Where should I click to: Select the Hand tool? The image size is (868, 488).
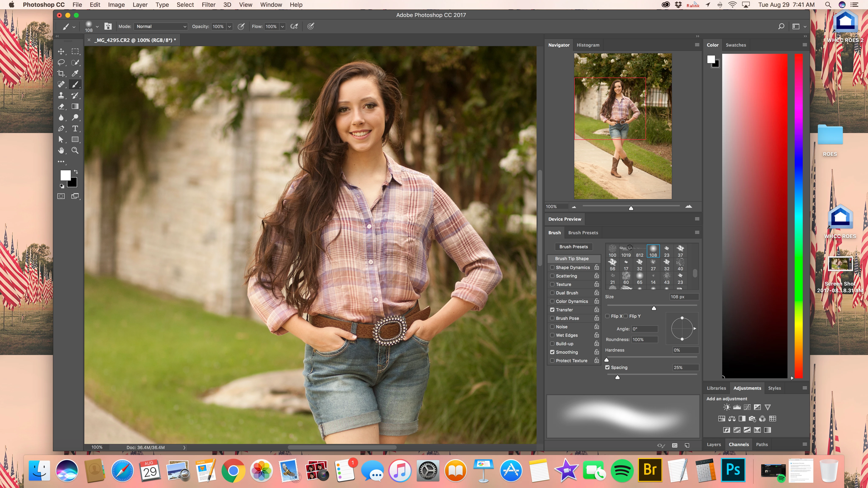(61, 151)
